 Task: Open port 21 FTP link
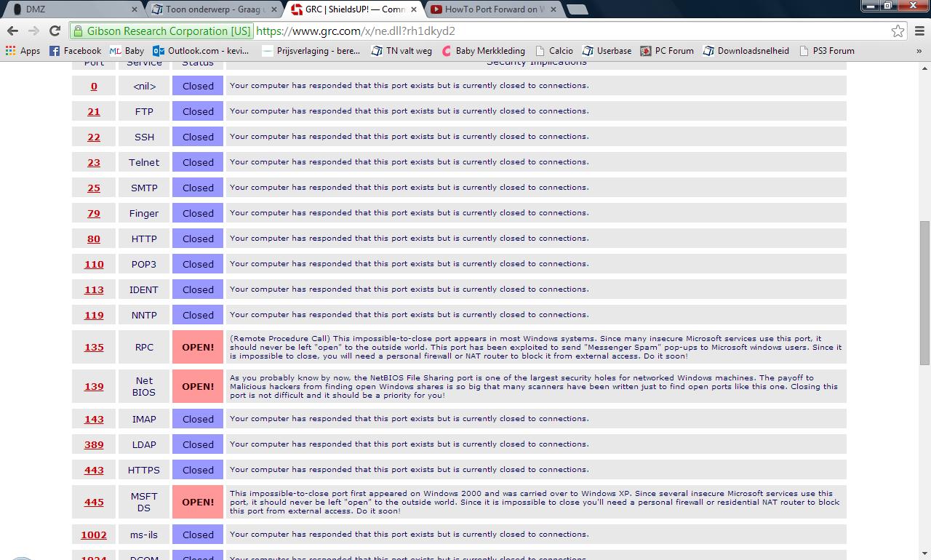click(x=94, y=111)
